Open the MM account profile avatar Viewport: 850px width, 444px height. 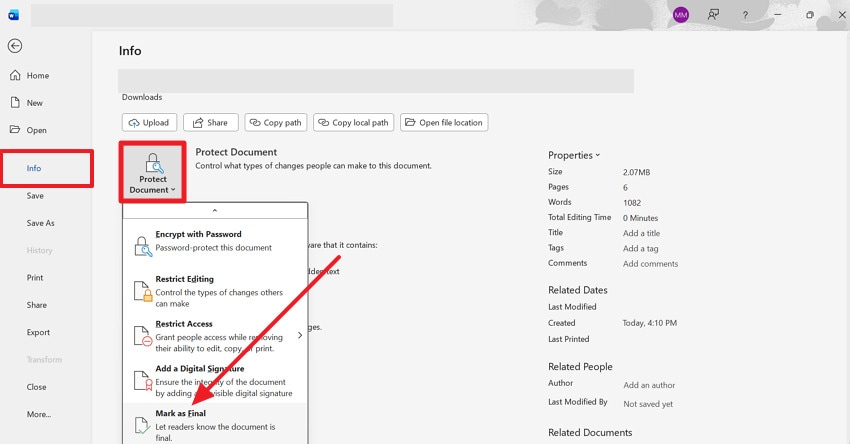[681, 15]
